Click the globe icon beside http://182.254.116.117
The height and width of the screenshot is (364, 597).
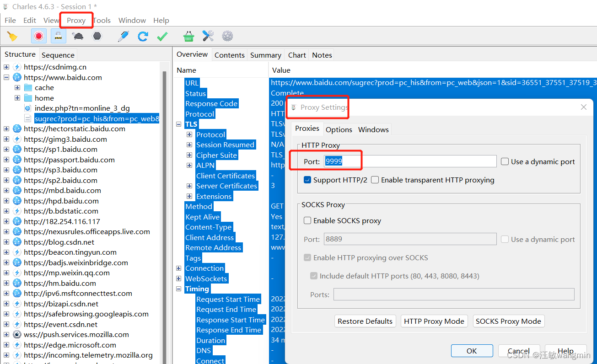[x=17, y=221]
